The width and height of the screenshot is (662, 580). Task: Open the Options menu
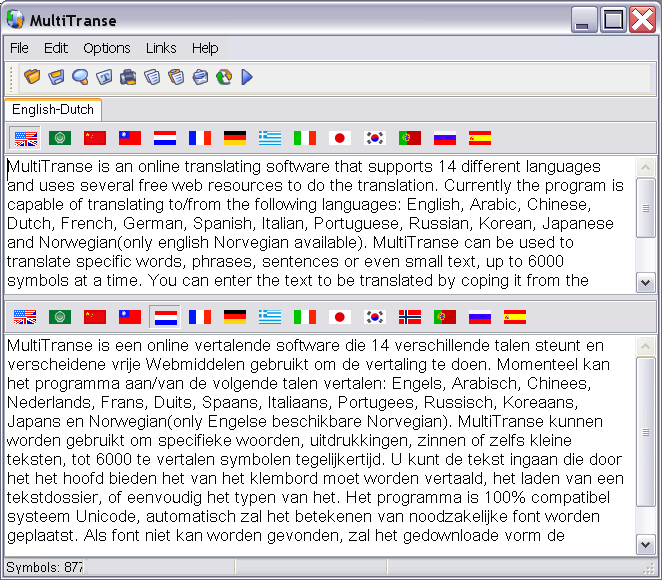pyautogui.click(x=107, y=48)
